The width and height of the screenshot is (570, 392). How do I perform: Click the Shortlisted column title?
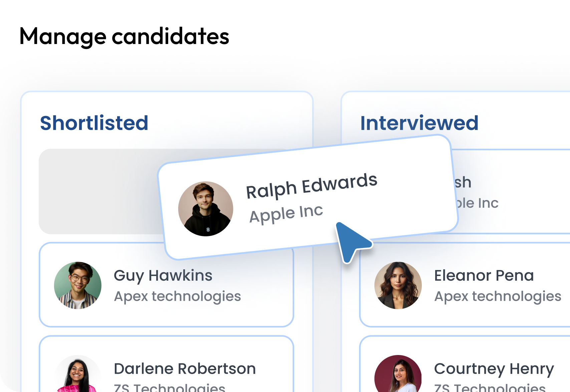pos(94,123)
